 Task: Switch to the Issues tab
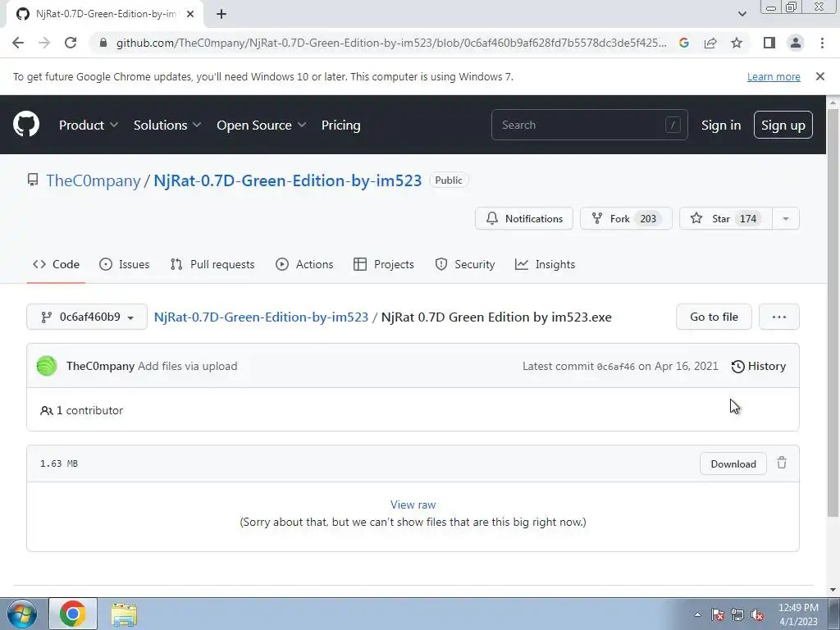pyautogui.click(x=125, y=264)
